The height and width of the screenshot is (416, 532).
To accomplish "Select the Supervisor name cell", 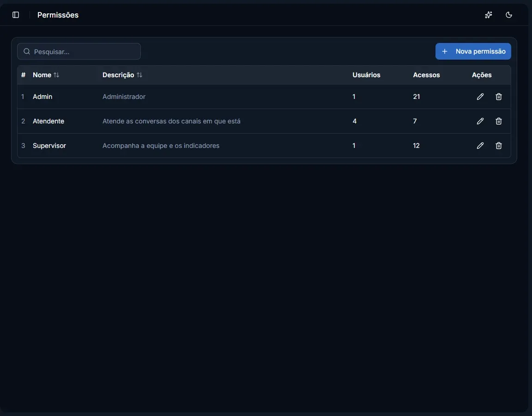I will [49, 146].
